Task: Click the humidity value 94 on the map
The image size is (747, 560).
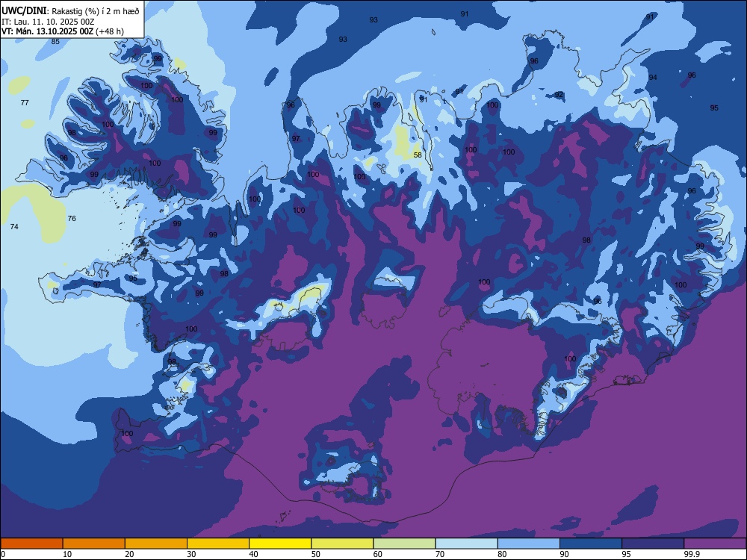Action: (653, 77)
